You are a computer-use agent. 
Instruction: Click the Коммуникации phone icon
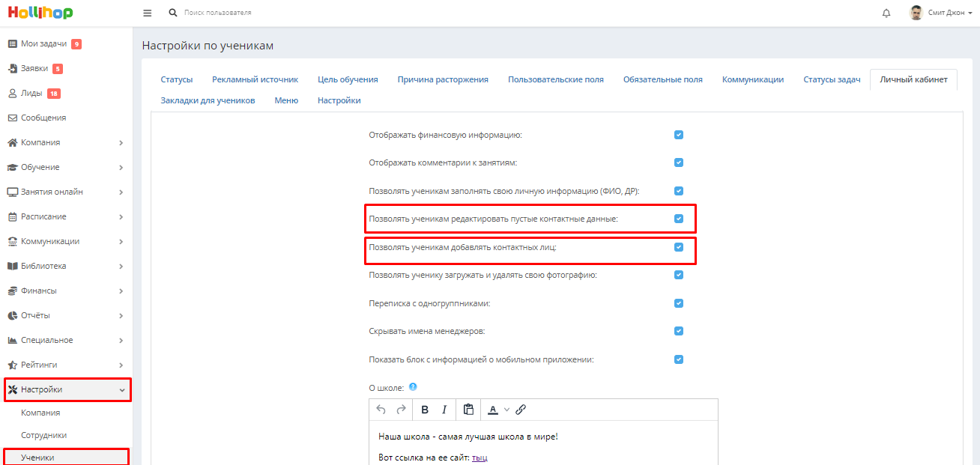(x=12, y=241)
